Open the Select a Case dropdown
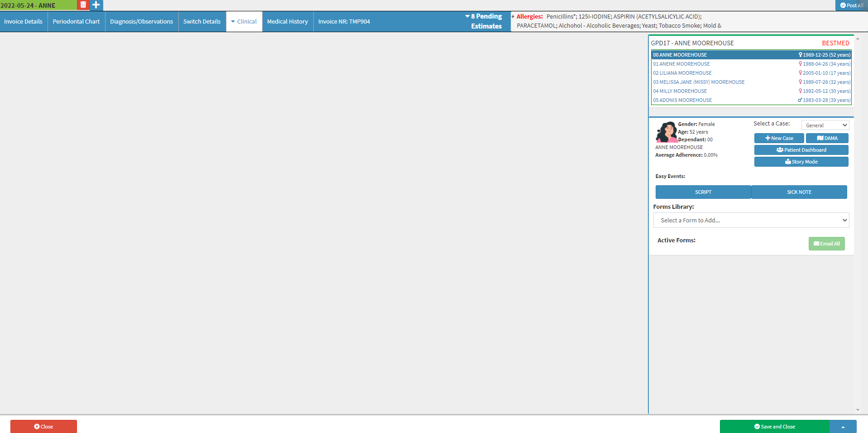868x433 pixels. click(x=825, y=125)
